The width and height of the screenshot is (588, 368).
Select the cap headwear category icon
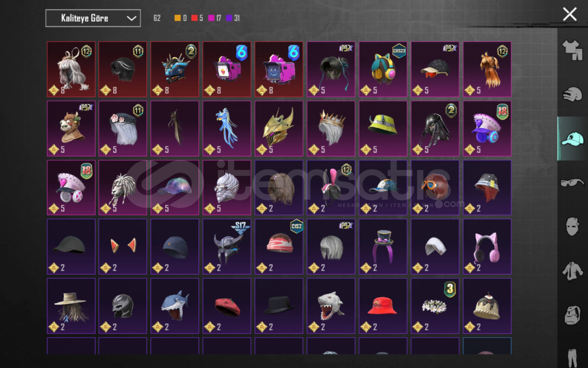coord(572,139)
